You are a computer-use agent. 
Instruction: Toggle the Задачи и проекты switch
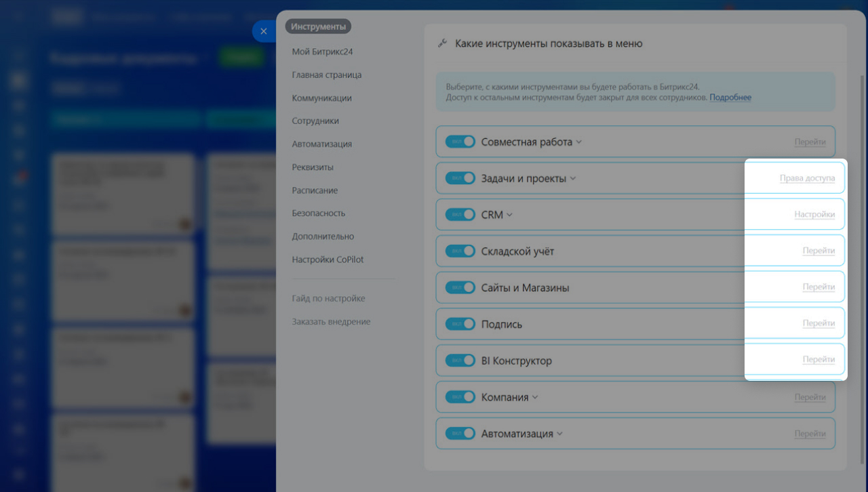point(460,178)
